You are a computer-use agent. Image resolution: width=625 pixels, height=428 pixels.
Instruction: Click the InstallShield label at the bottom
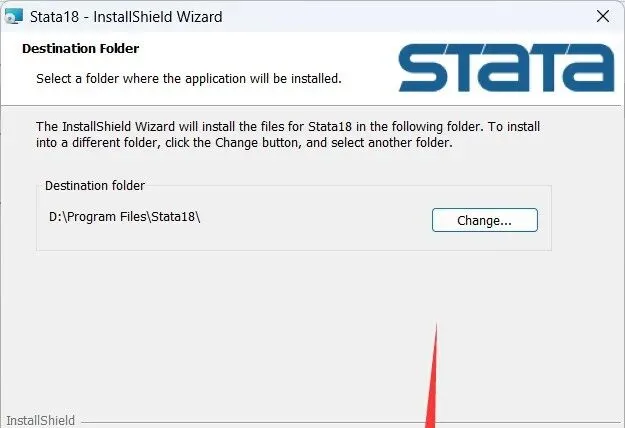[41, 421]
